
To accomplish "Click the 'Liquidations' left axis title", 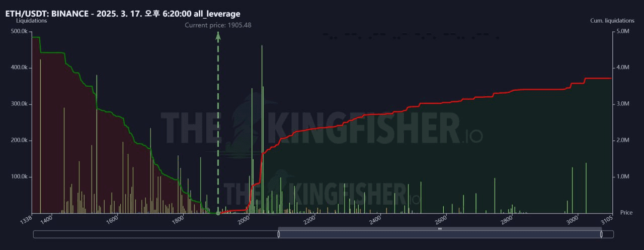I will pos(32,21).
